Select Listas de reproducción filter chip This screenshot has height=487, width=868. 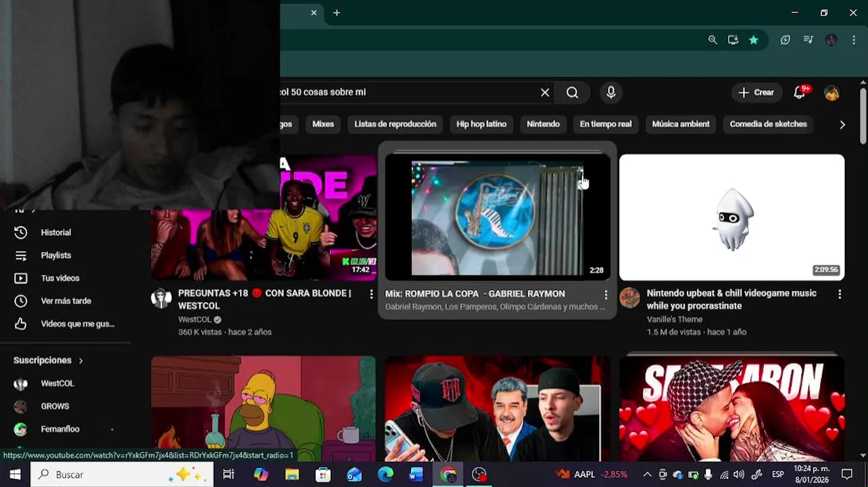click(395, 124)
